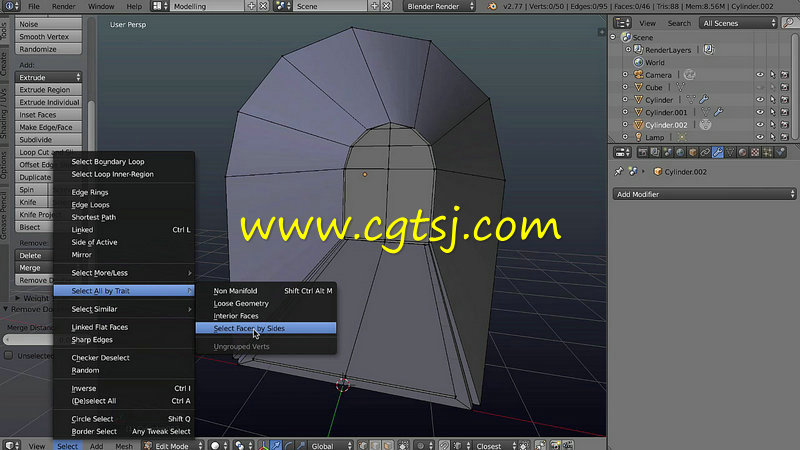
Task: Open the Render menu in top bar
Action: click(x=64, y=6)
